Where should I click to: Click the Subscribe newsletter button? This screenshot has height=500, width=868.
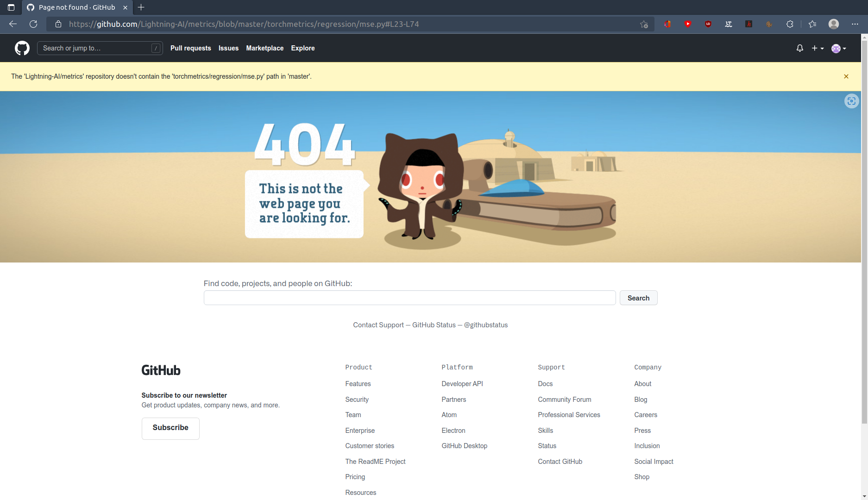coord(170,428)
